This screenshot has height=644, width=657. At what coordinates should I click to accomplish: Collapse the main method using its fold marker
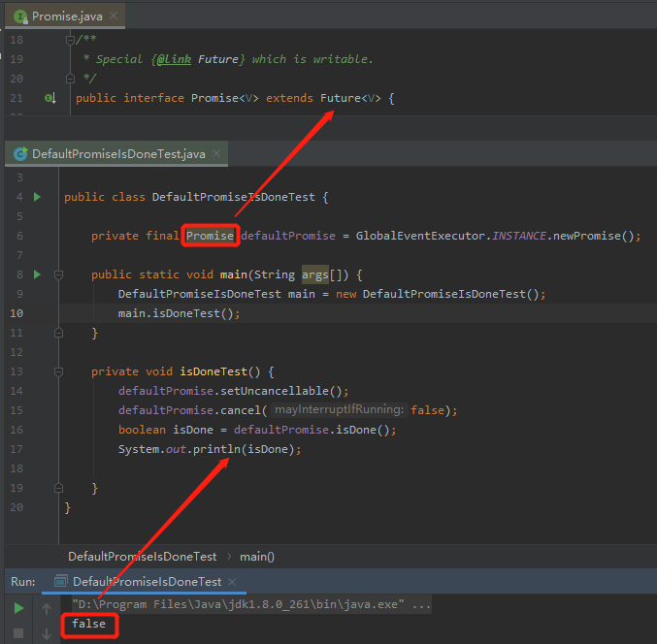58,275
